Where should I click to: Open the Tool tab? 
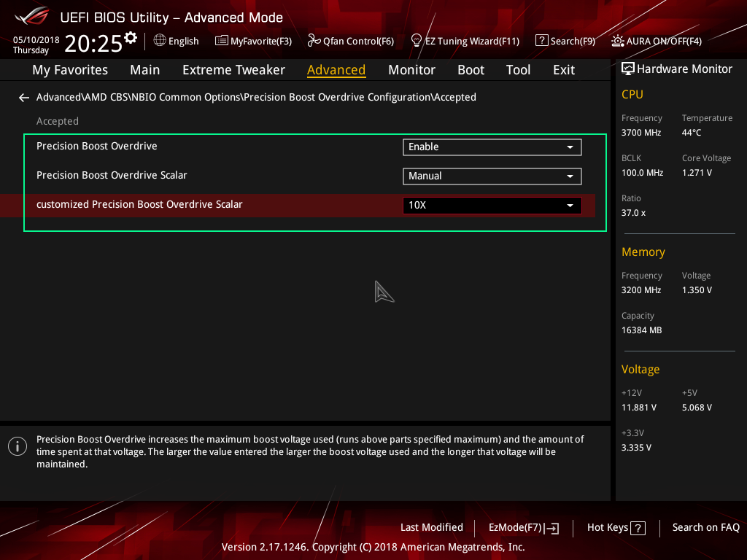[518, 70]
